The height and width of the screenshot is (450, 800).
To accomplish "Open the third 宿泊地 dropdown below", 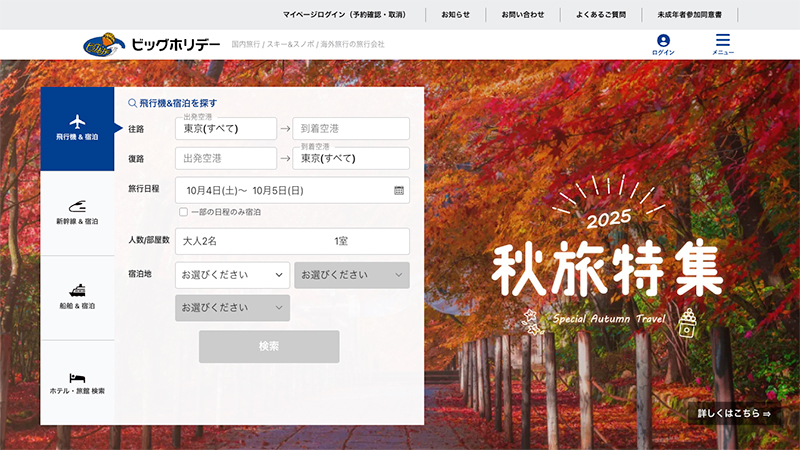I will [232, 308].
